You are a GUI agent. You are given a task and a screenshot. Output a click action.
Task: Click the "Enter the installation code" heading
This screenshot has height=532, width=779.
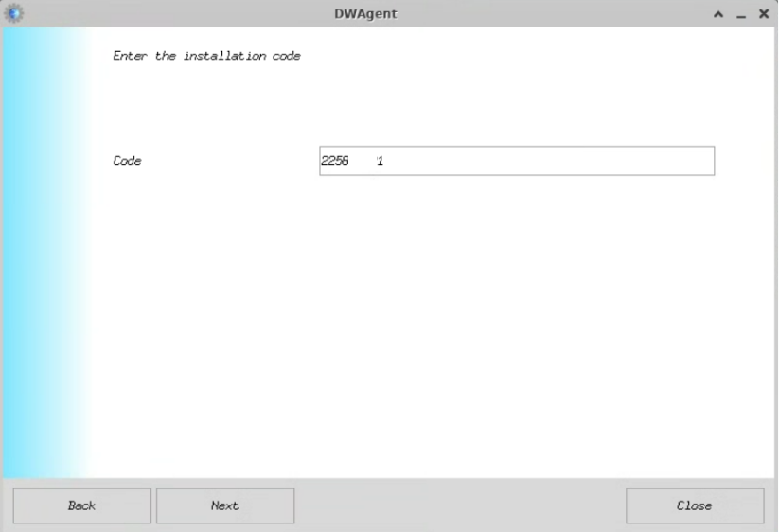click(206, 56)
